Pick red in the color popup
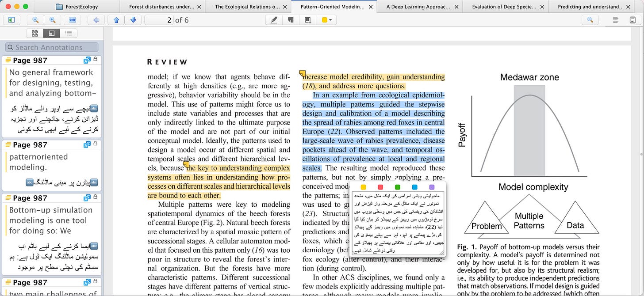This screenshot has height=296, width=644. tap(380, 187)
